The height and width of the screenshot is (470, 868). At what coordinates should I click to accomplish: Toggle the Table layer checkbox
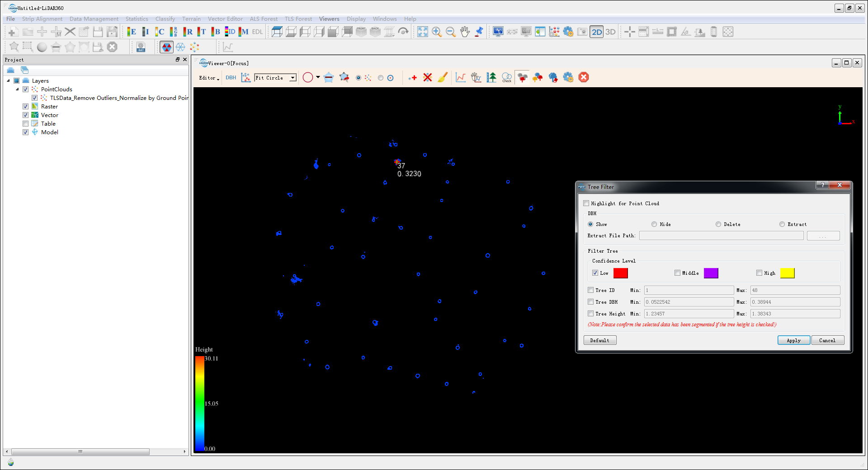pyautogui.click(x=26, y=124)
